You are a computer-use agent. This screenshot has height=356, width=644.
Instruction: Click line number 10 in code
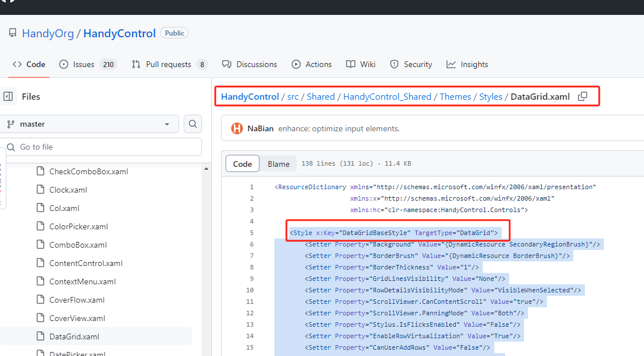(x=250, y=290)
